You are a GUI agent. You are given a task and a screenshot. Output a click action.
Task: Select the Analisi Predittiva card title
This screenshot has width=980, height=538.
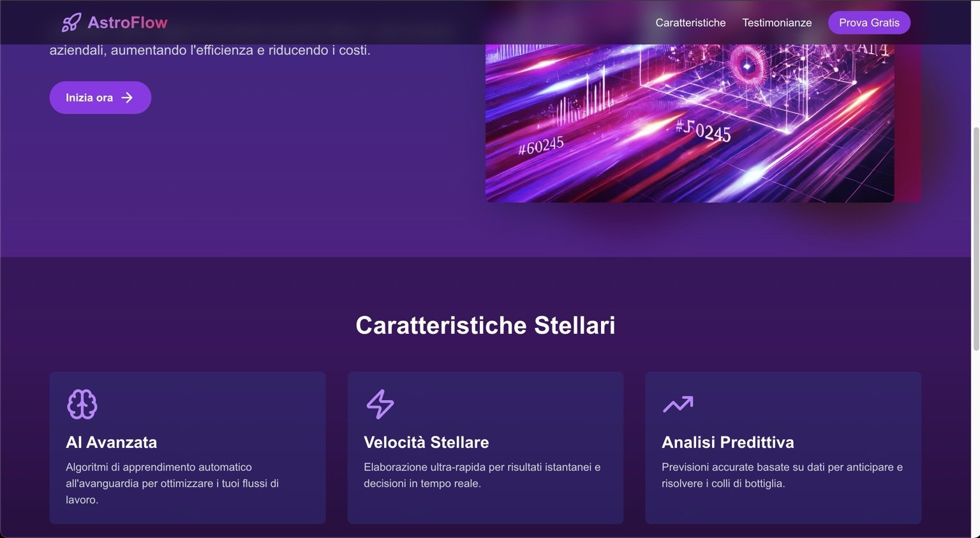727,442
